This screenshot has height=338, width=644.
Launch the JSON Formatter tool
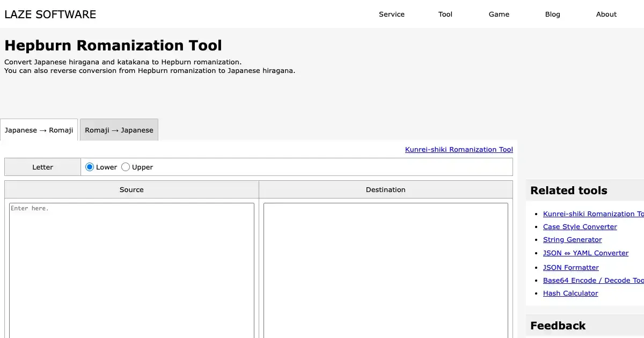[x=570, y=268]
